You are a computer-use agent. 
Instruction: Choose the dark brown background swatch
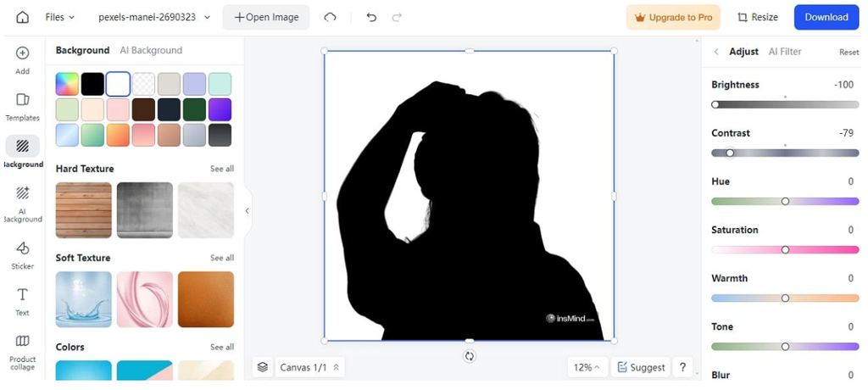pos(143,109)
